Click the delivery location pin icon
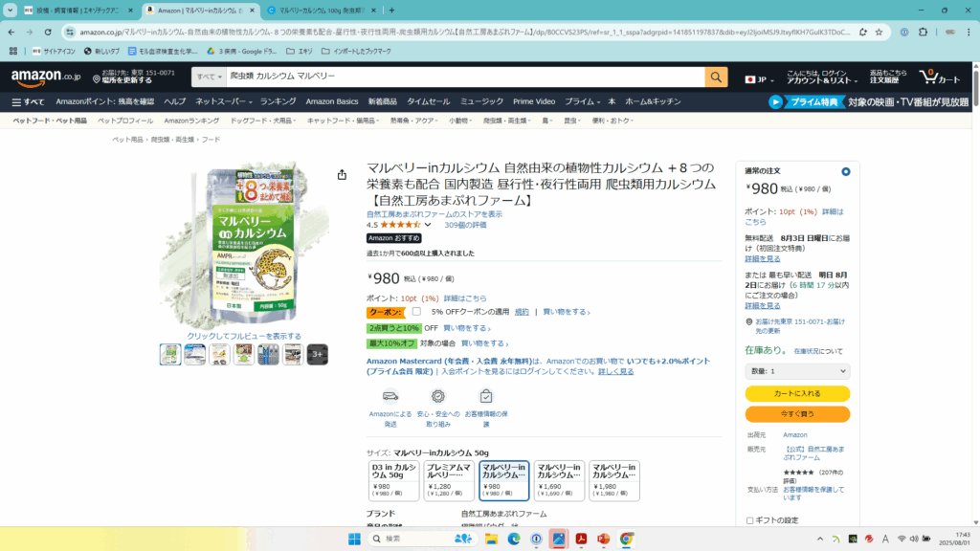980x551 pixels. pyautogui.click(x=97, y=79)
